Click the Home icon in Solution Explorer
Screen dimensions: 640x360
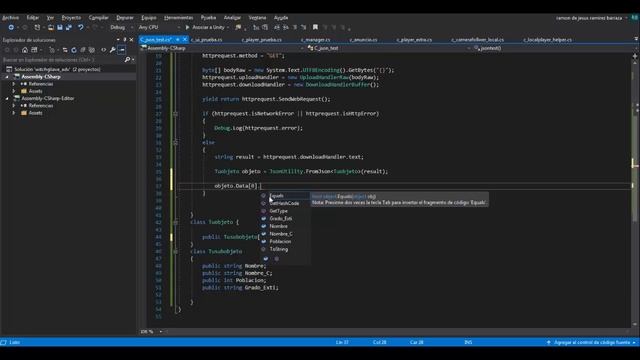tap(25, 50)
